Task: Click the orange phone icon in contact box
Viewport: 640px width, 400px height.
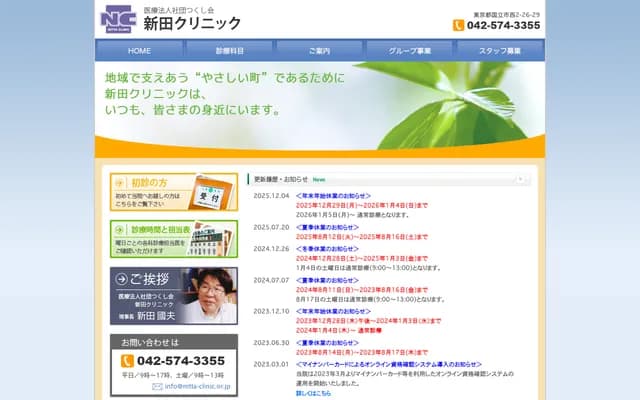Action: click(128, 361)
